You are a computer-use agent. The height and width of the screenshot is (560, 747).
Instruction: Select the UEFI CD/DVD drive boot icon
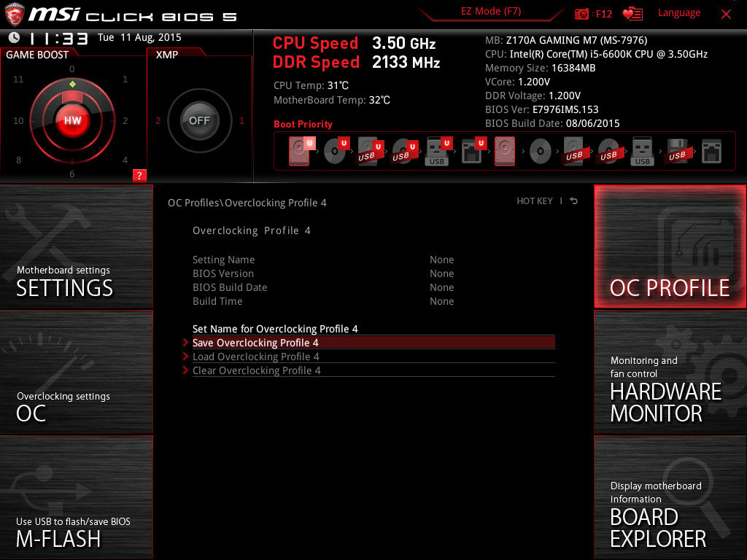pyautogui.click(x=336, y=151)
